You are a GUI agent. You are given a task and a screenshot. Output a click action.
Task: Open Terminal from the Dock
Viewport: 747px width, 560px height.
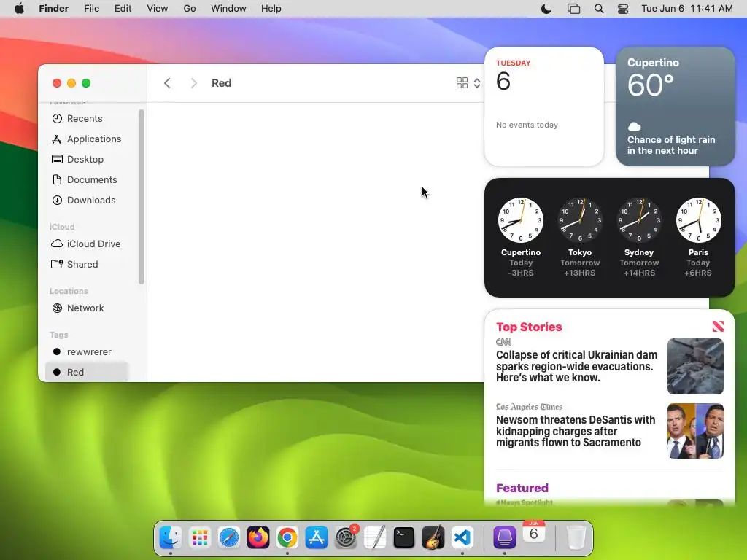[404, 537]
